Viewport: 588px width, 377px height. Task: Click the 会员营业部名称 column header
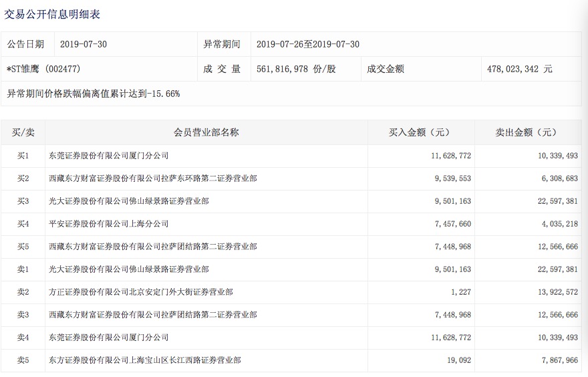point(206,132)
